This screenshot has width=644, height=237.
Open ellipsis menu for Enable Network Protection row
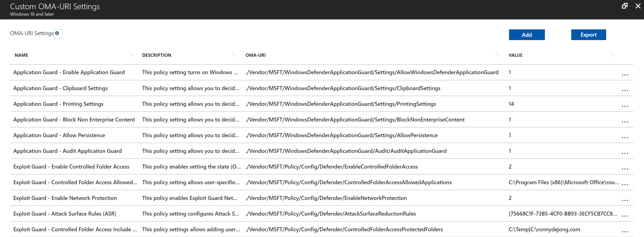pos(625,200)
